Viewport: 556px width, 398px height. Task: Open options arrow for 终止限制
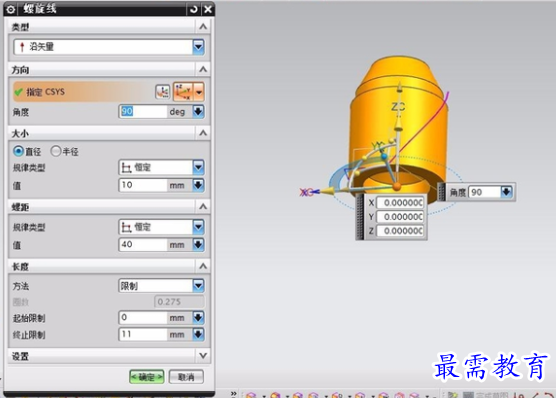coord(198,334)
